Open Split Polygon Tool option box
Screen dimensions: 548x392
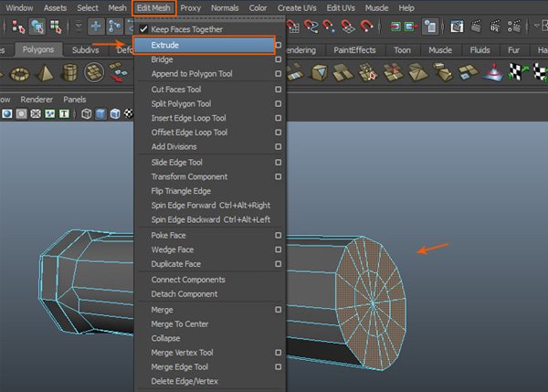pos(279,104)
